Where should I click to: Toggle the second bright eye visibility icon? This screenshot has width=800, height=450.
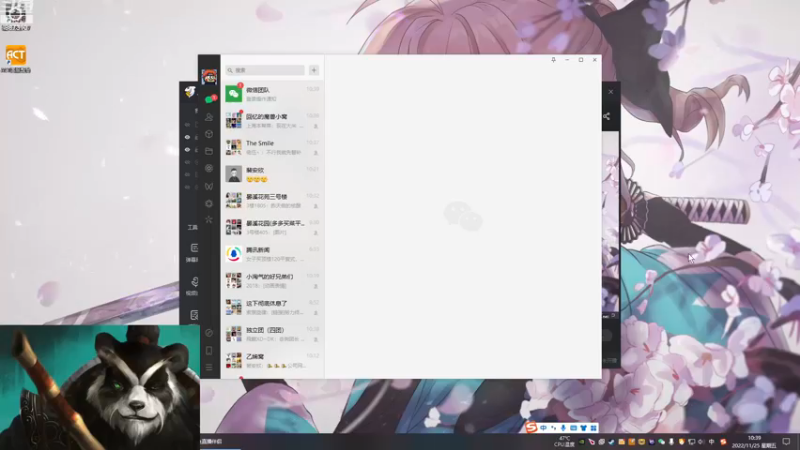(x=187, y=149)
